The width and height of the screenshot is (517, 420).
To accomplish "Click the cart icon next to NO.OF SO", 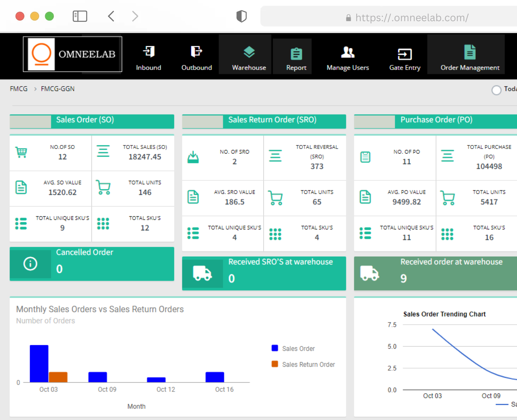I will tap(21, 152).
